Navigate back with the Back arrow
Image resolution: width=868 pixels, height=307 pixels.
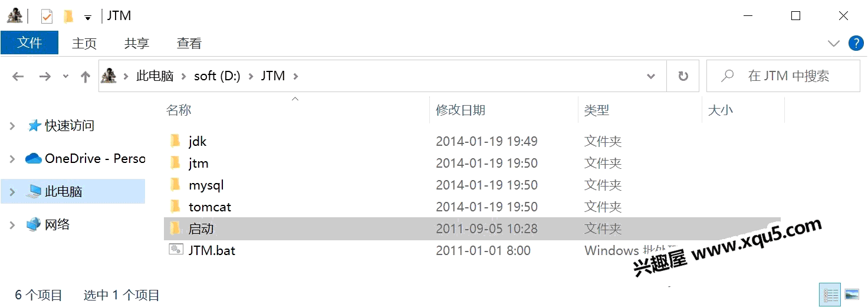18,76
